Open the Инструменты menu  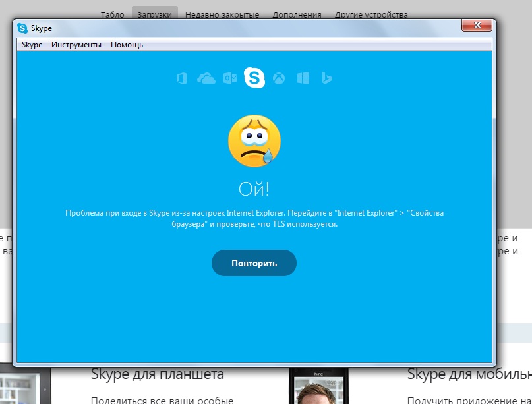tap(76, 45)
